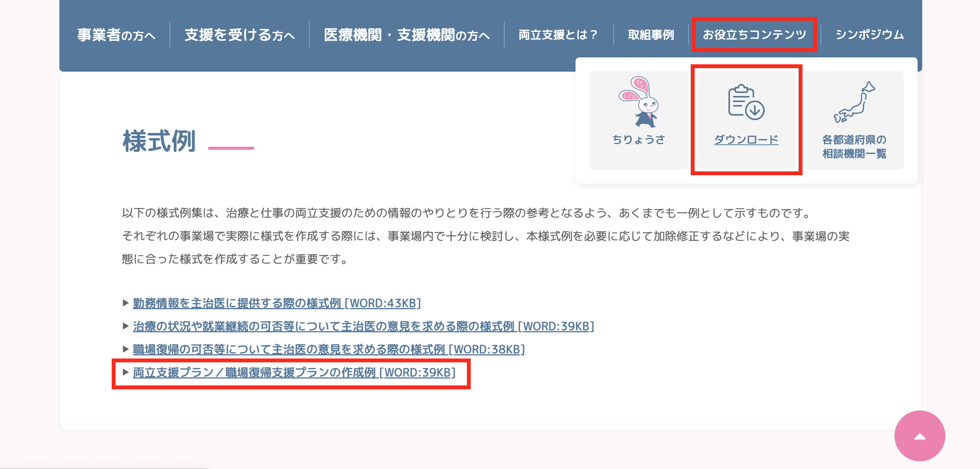
Task: Select 両立支援とは？ navigation item
Action: (x=558, y=35)
